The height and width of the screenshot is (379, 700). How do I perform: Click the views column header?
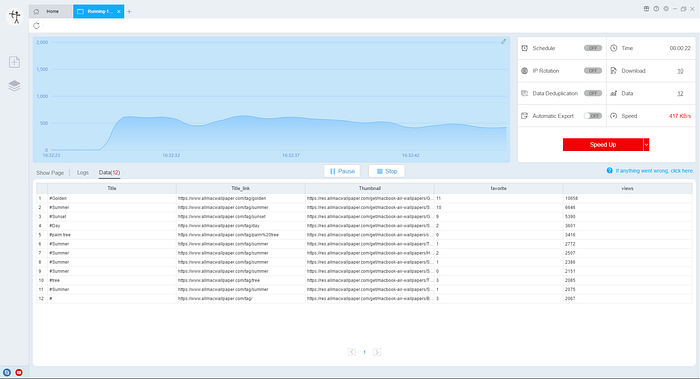(x=628, y=188)
